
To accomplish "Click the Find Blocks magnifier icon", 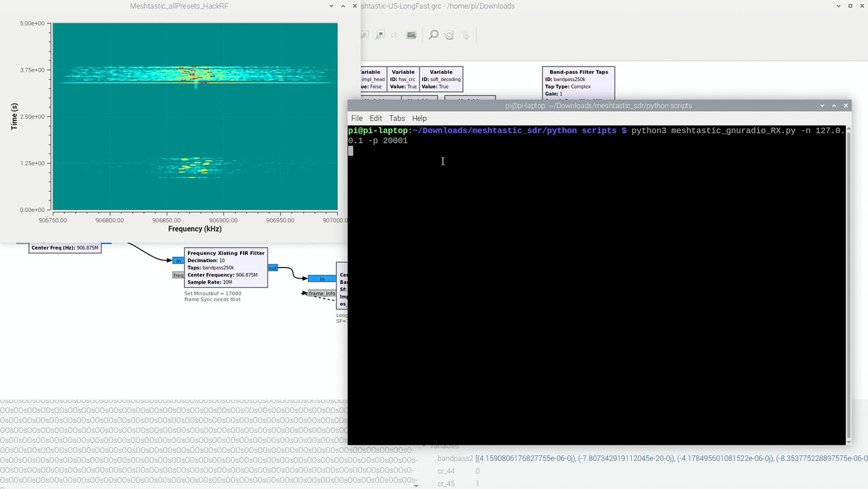I will [433, 35].
